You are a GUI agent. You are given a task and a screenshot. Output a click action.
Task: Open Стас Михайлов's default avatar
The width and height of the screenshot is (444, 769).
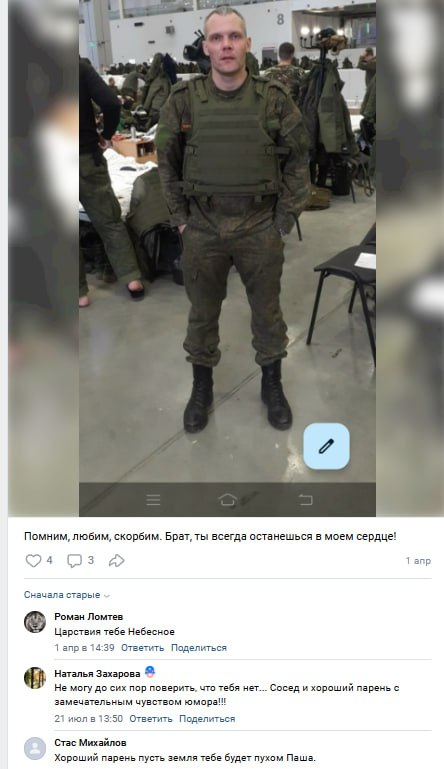pos(35,749)
